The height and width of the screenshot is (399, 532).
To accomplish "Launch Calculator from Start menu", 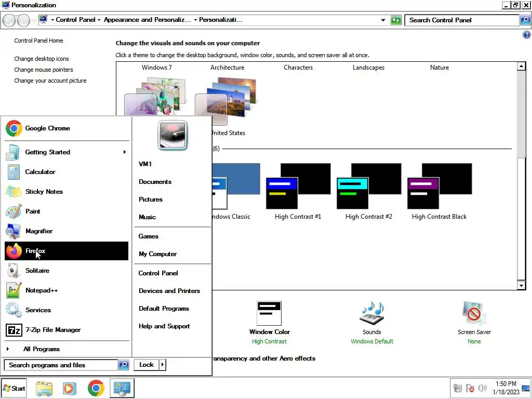I will 66,171.
